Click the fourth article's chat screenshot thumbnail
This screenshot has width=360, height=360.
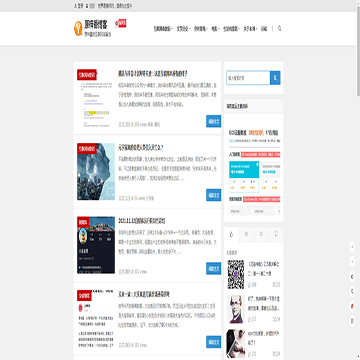(x=96, y=319)
